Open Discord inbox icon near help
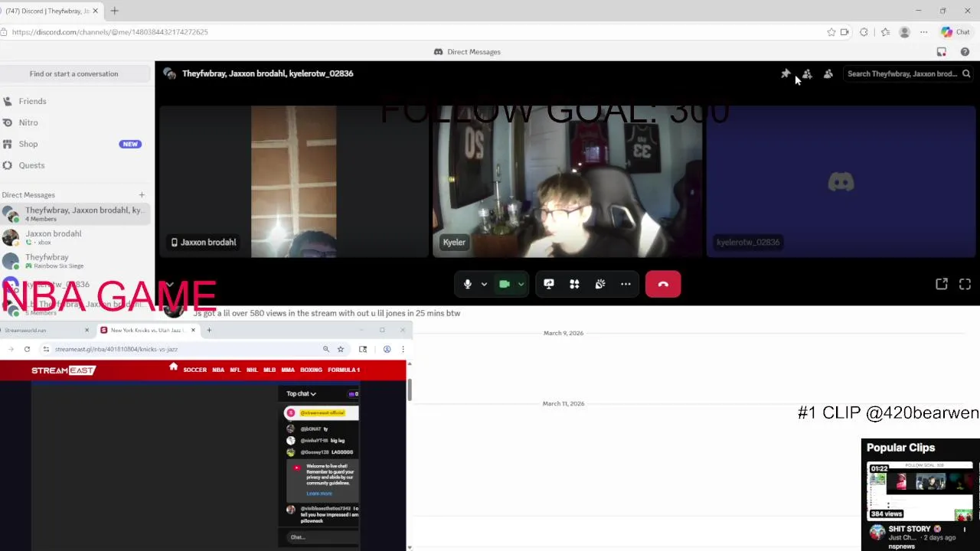 (942, 52)
